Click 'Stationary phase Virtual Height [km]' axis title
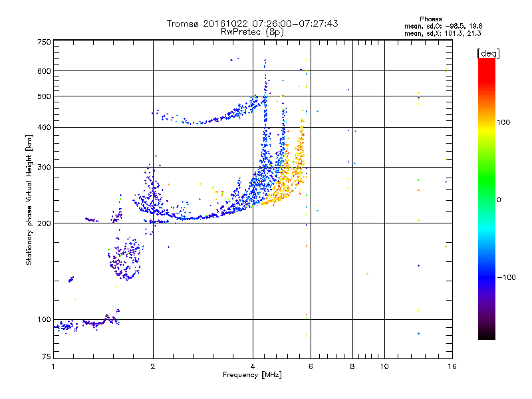The image size is (532, 399). (29, 199)
